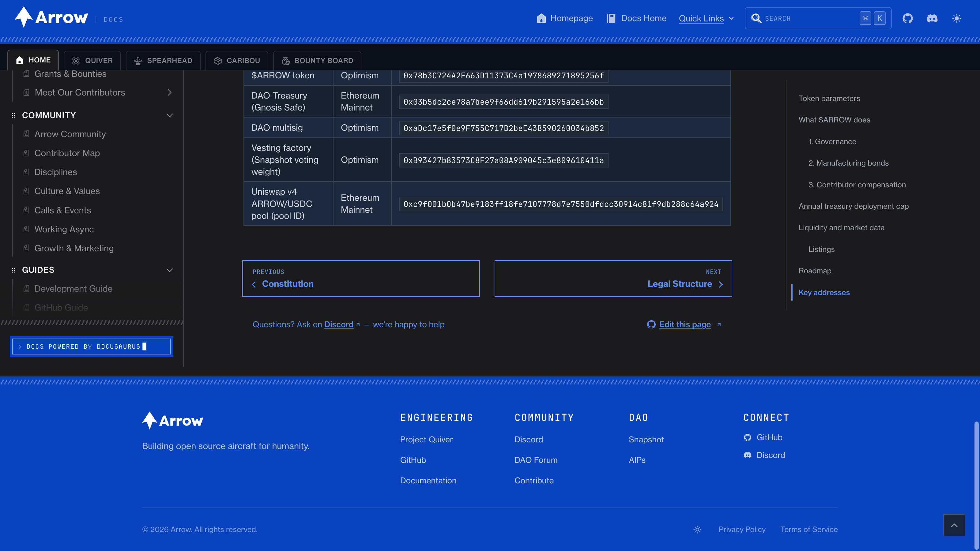Click footer Connect GitHub icon
980x551 pixels.
tap(747, 437)
